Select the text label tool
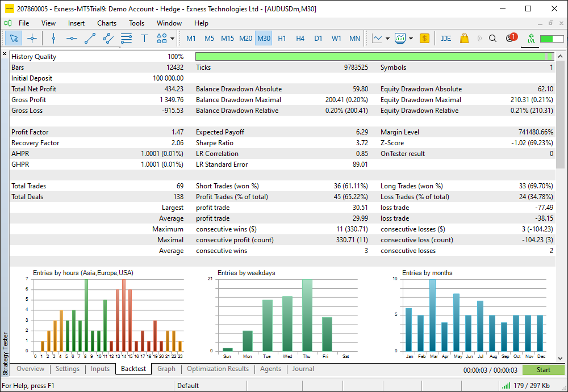 (144, 38)
